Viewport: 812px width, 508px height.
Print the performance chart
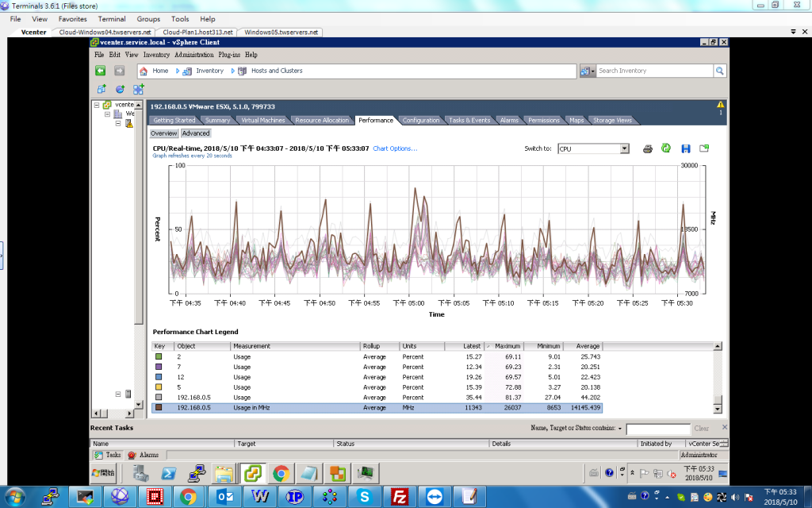(647, 148)
